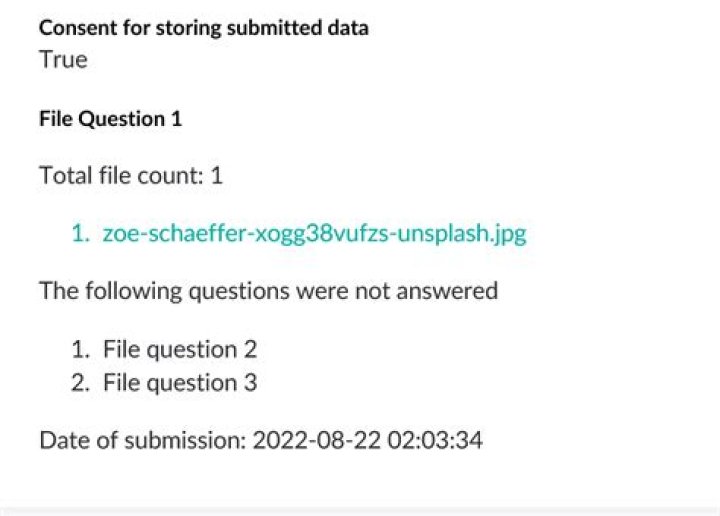Click the 'Consent for storing submitted data' heading
720x516 pixels.
tap(204, 28)
